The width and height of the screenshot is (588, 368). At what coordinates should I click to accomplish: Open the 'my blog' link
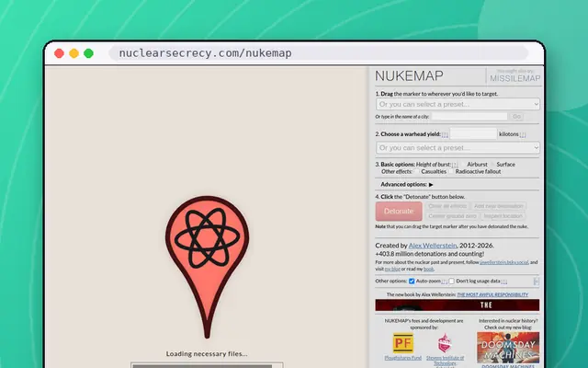tap(392, 270)
